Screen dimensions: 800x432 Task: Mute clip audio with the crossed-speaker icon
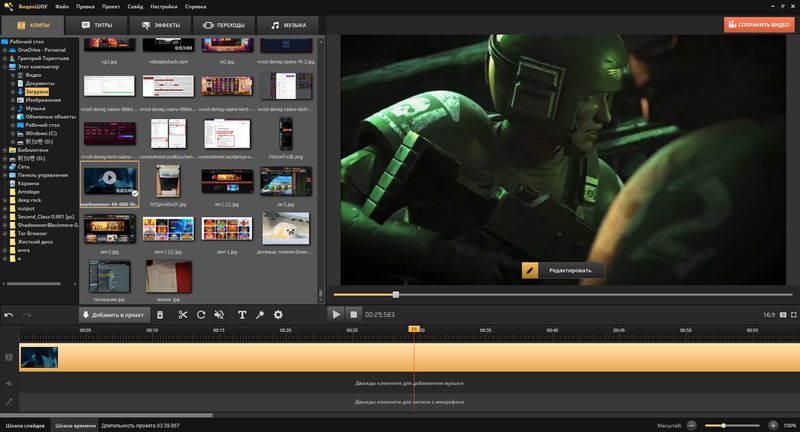pos(219,315)
